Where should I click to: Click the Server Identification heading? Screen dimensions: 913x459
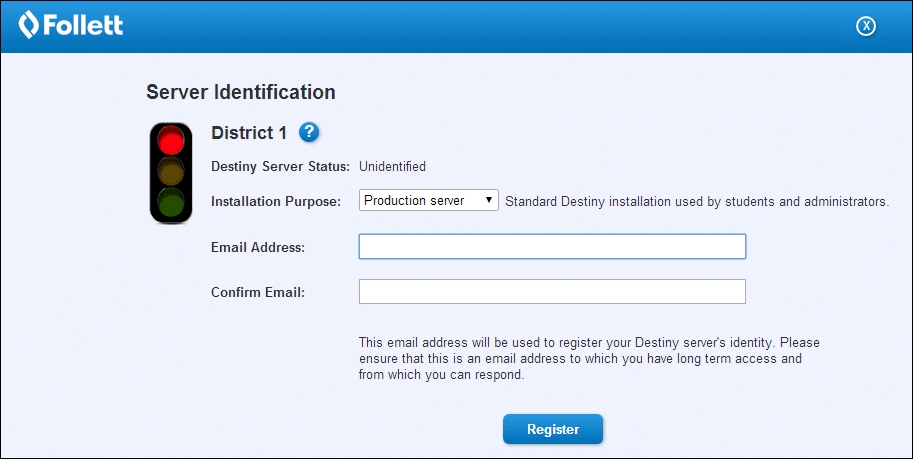tap(240, 92)
